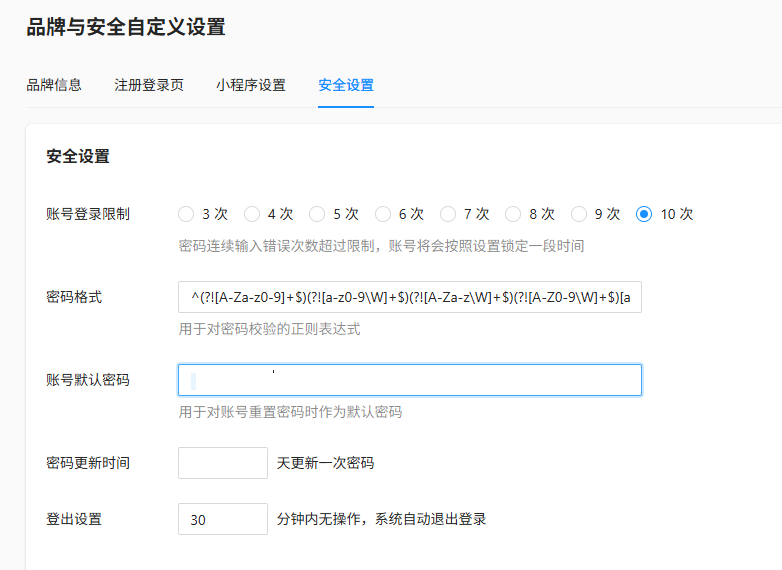
Task: Click the hint 用于对账号重置密码时作为默认密码
Action: coord(290,412)
